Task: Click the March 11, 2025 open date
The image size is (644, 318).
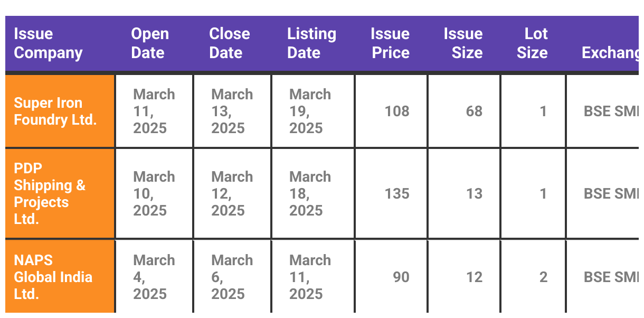Action: (154, 111)
